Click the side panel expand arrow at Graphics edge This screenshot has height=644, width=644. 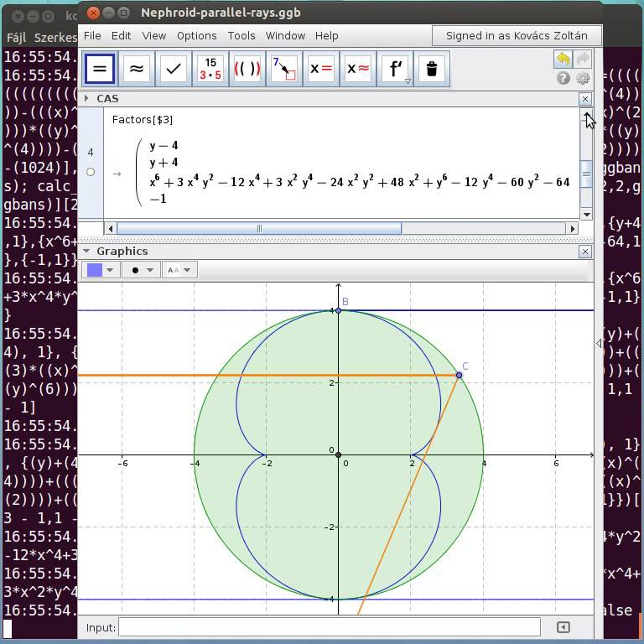[599, 343]
